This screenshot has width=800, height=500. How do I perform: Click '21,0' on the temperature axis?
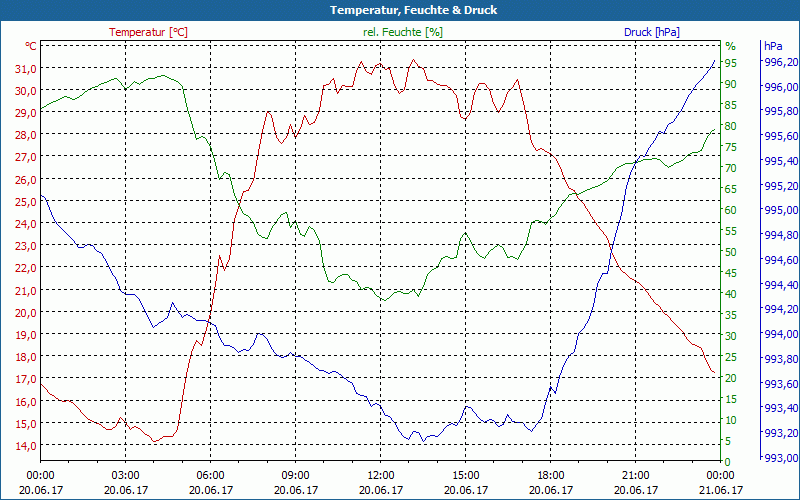pos(26,290)
